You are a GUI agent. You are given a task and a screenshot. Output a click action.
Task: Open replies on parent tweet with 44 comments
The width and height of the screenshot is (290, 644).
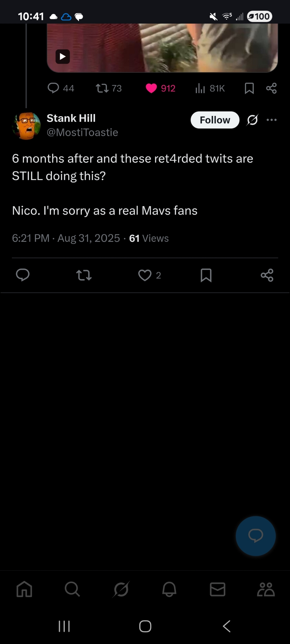53,88
